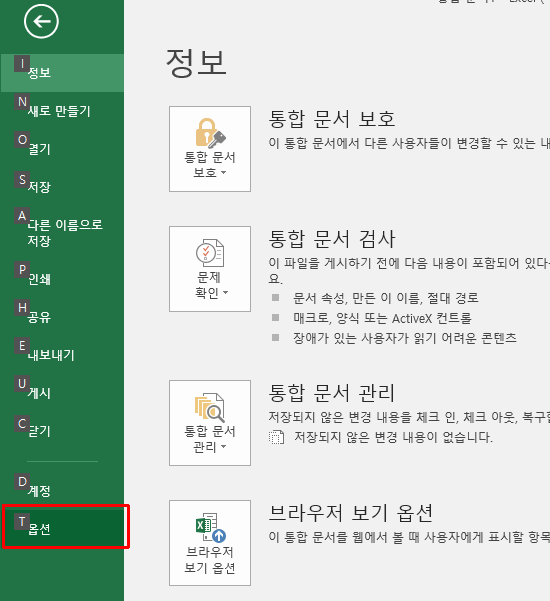The image size is (550, 601).
Task: Click the back arrow to exit Backstage
Action: pos(41,21)
